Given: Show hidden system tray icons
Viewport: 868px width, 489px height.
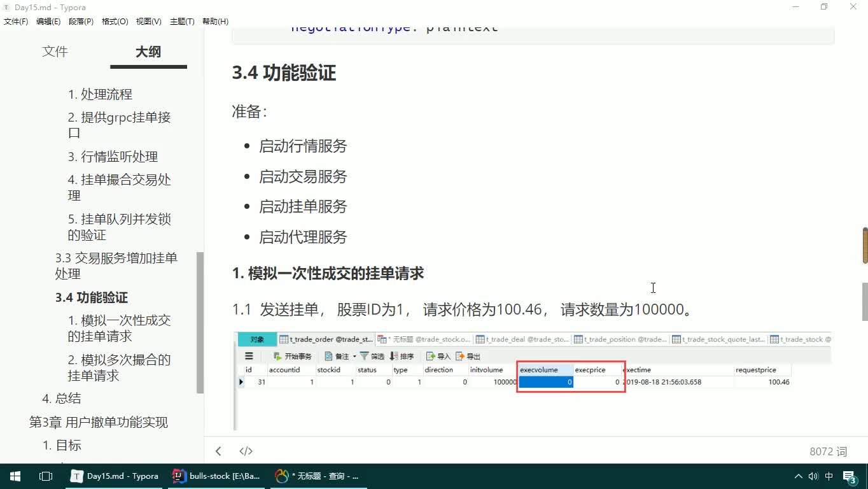Looking at the screenshot, I should [799, 476].
